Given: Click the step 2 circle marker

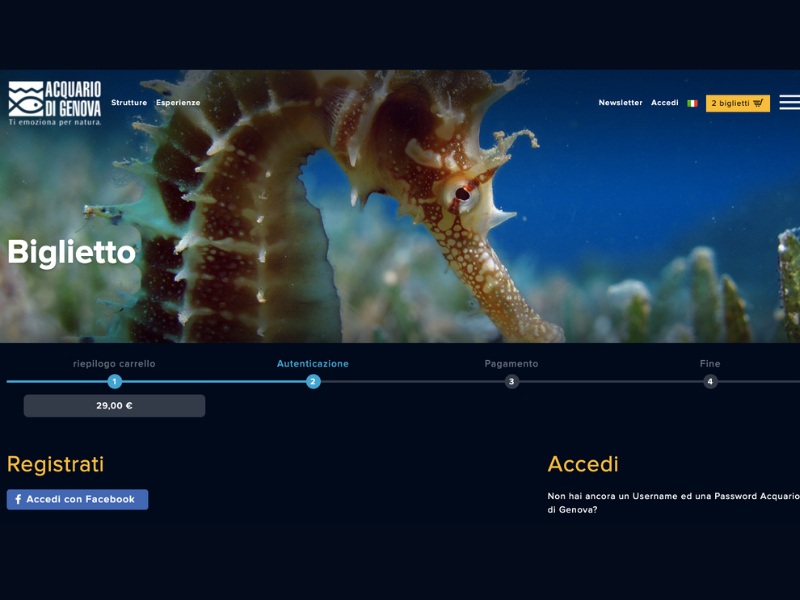Looking at the screenshot, I should click(x=313, y=381).
